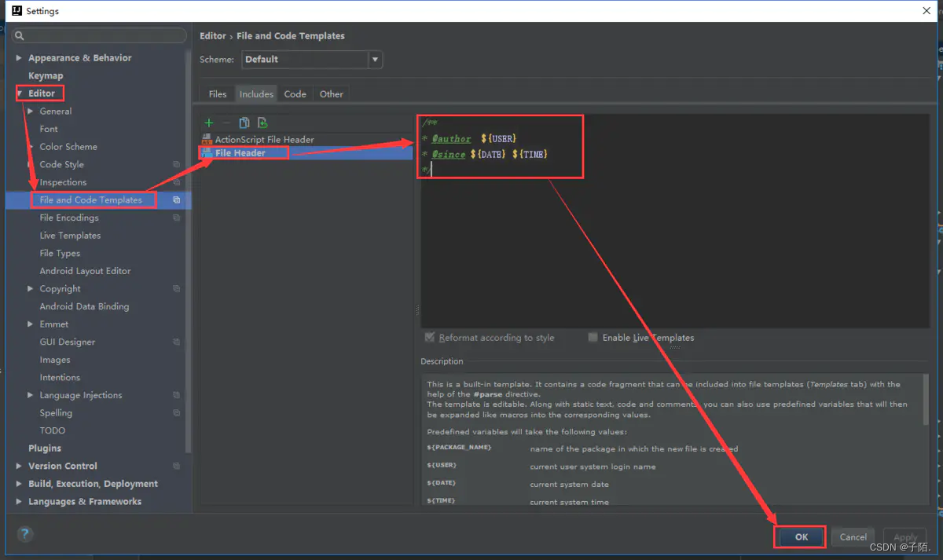Open Spelling settings
Image resolution: width=943 pixels, height=560 pixels.
tap(56, 413)
